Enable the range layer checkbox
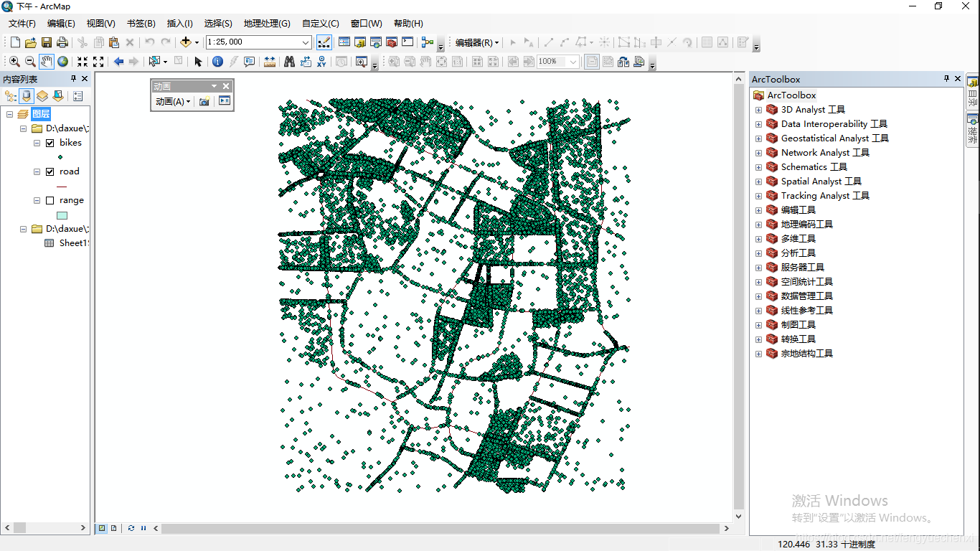This screenshot has width=980, height=551. pyautogui.click(x=50, y=200)
